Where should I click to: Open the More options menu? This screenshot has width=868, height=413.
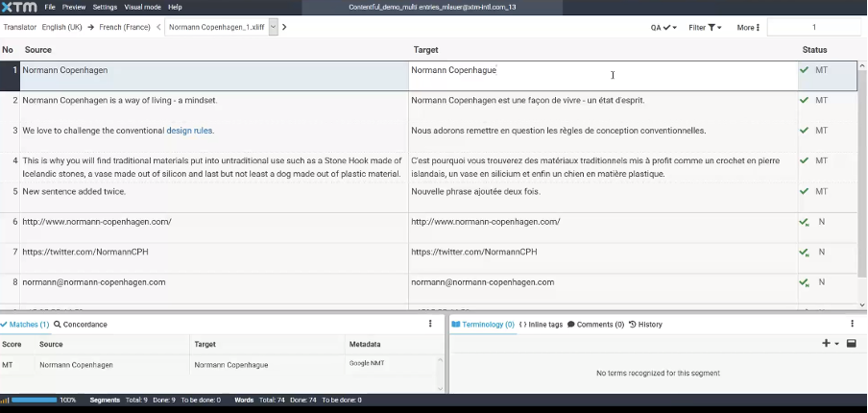pos(748,27)
